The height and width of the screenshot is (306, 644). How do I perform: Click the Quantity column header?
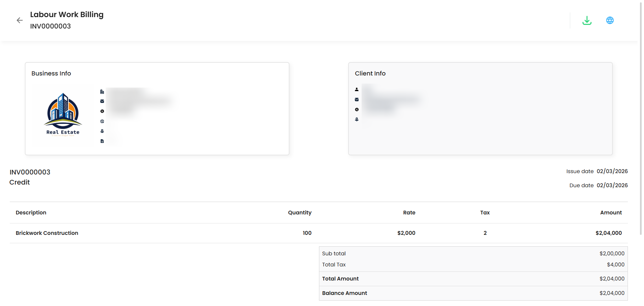click(300, 213)
